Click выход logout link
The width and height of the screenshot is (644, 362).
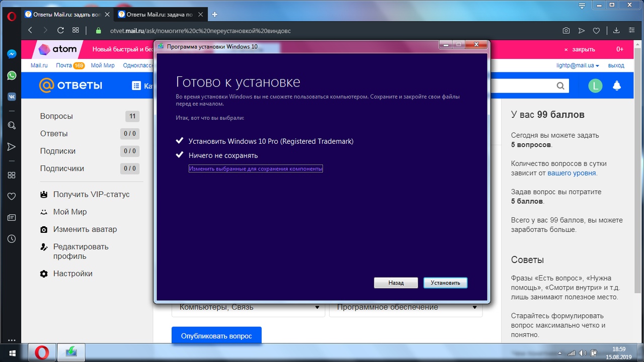click(616, 65)
